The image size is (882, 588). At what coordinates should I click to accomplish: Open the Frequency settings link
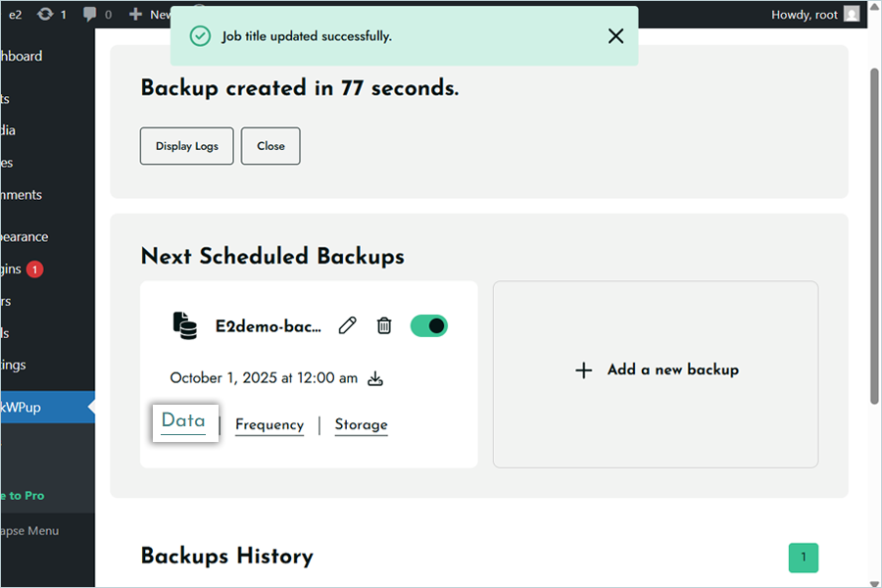point(269,425)
